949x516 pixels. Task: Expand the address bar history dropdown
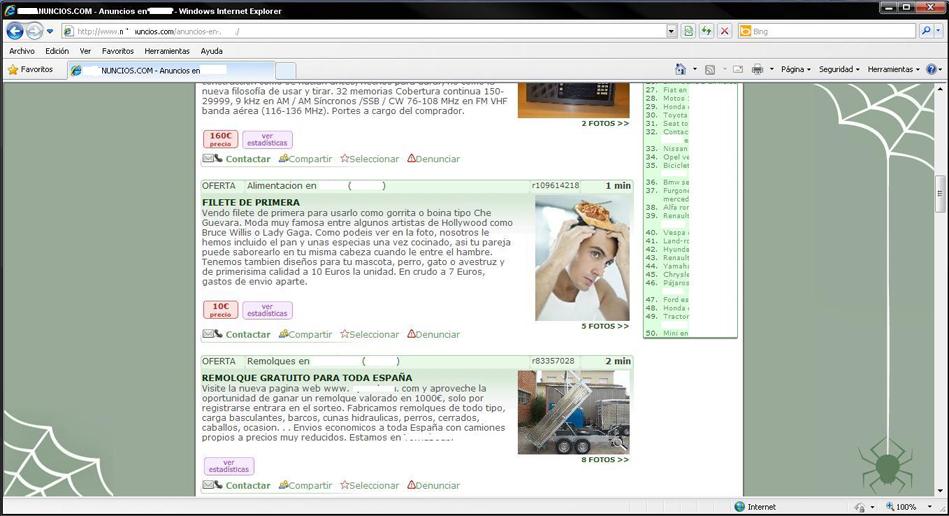pos(672,31)
